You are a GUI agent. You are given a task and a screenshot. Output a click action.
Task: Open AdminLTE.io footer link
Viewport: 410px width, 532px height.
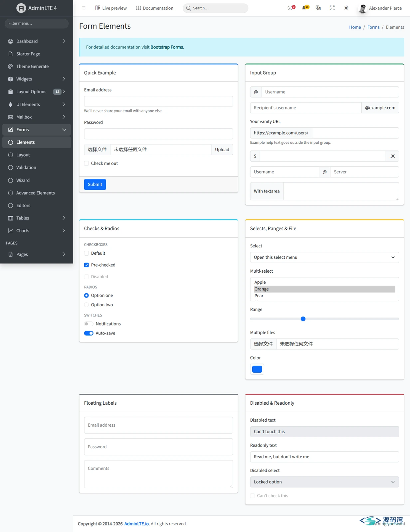[x=137, y=524]
